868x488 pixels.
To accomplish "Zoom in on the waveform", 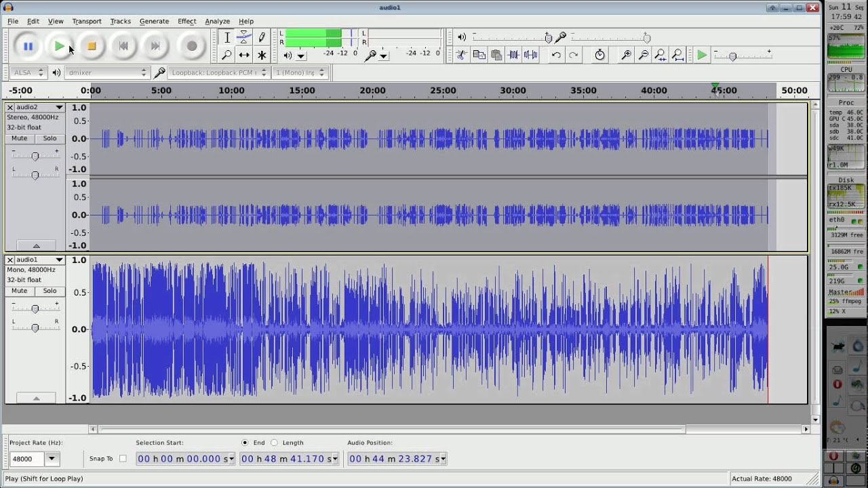I will tap(626, 55).
